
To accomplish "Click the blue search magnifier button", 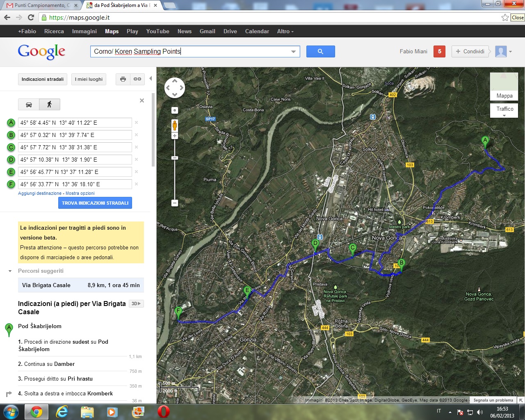I will click(x=320, y=51).
